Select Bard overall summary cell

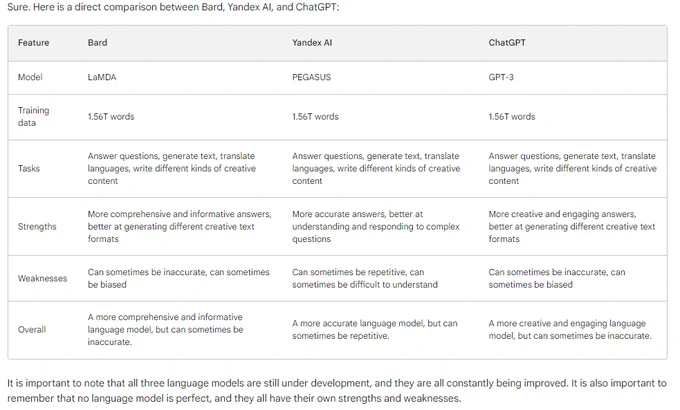coord(165,329)
